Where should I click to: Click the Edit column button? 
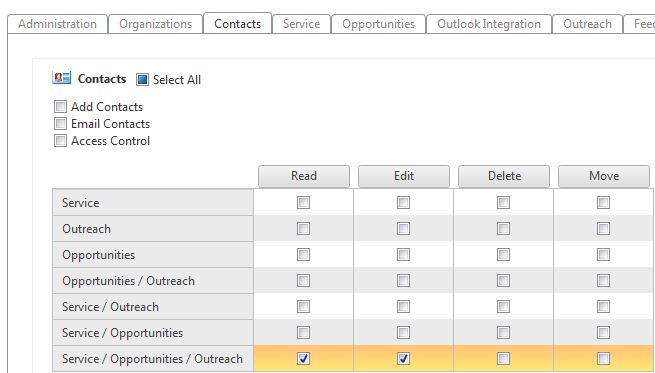point(404,176)
